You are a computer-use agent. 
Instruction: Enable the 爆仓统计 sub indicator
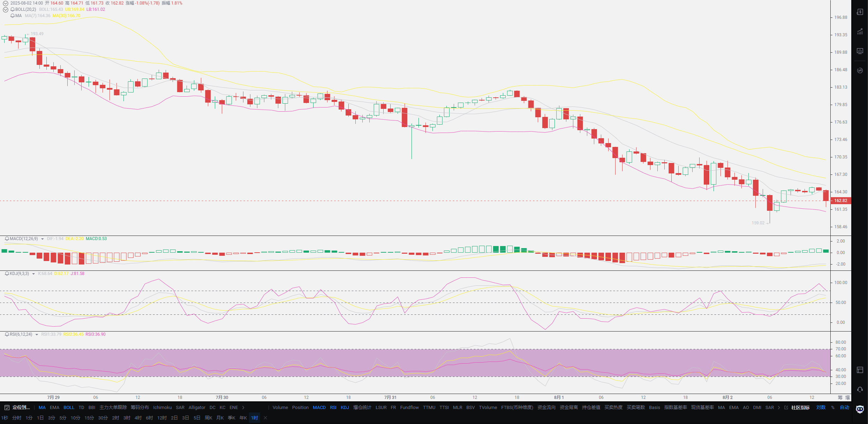click(362, 408)
